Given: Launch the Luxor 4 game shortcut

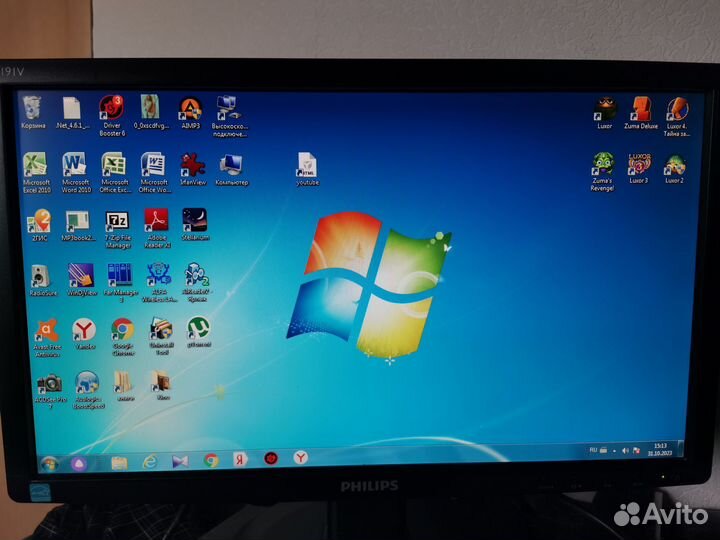Looking at the screenshot, I should pyautogui.click(x=676, y=117).
